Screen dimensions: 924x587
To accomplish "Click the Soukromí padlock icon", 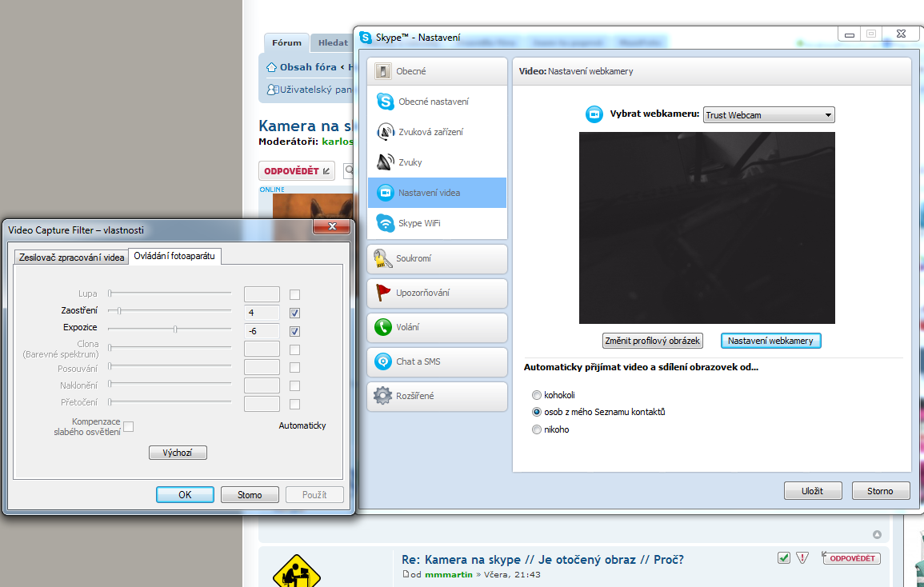I will [382, 258].
